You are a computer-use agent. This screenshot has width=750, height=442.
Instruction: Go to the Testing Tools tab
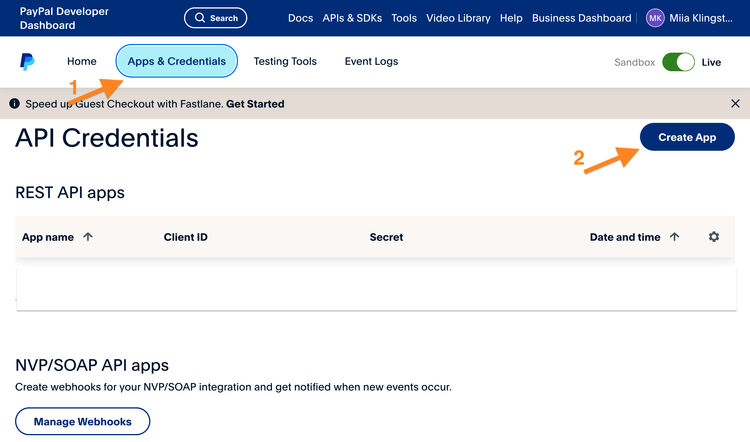pos(285,61)
